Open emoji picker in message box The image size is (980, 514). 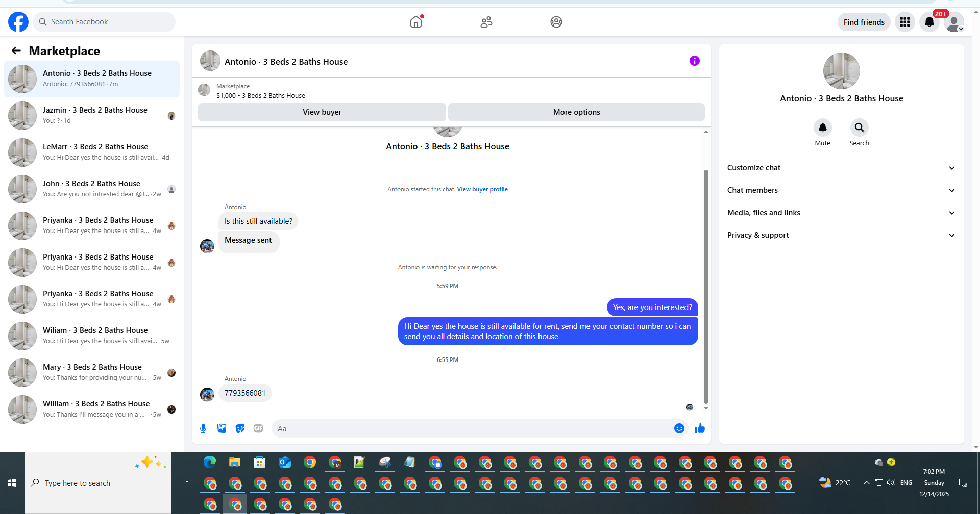pos(679,428)
